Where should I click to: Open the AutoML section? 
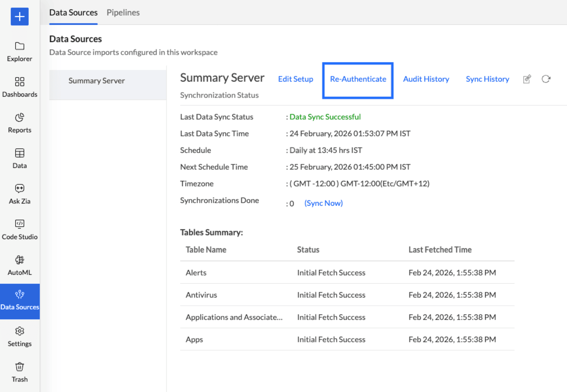[x=20, y=265]
